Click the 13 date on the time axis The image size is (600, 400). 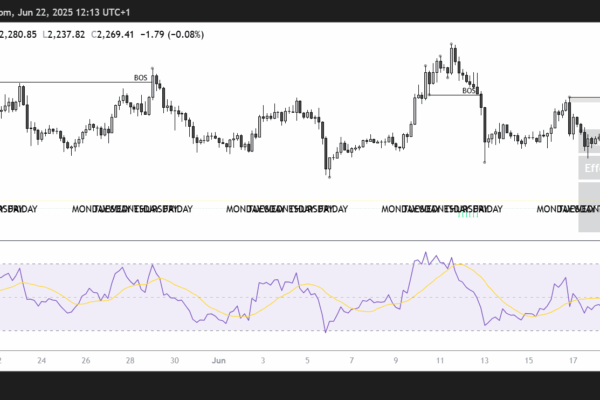click(484, 361)
